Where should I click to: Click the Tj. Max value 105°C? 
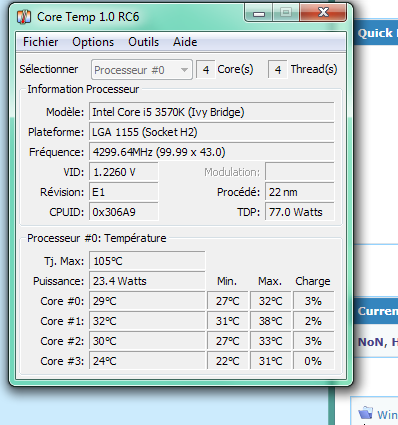[x=147, y=261]
